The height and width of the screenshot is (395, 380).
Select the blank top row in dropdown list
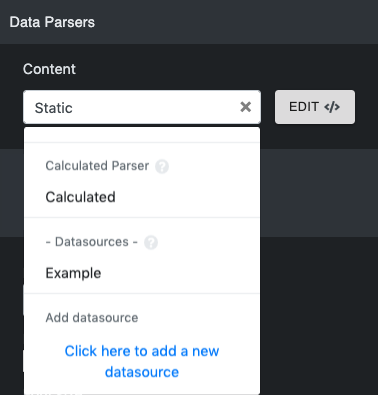[142, 135]
